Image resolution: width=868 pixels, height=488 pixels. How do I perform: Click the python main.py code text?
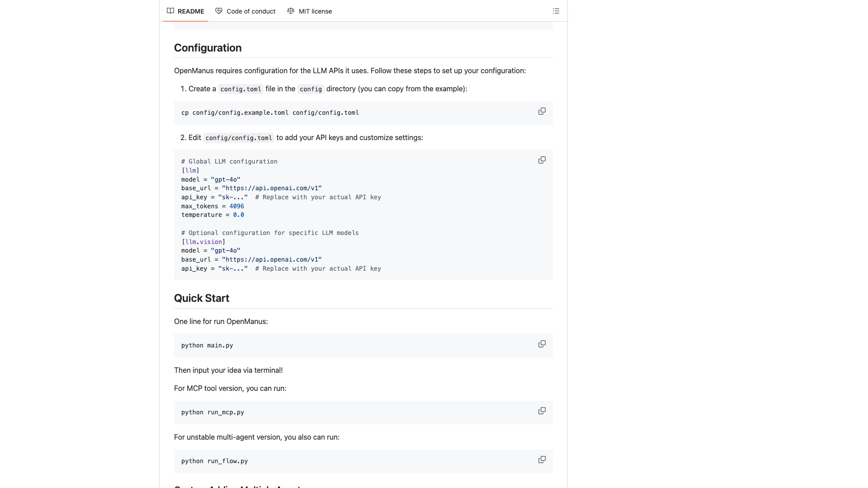pos(207,345)
